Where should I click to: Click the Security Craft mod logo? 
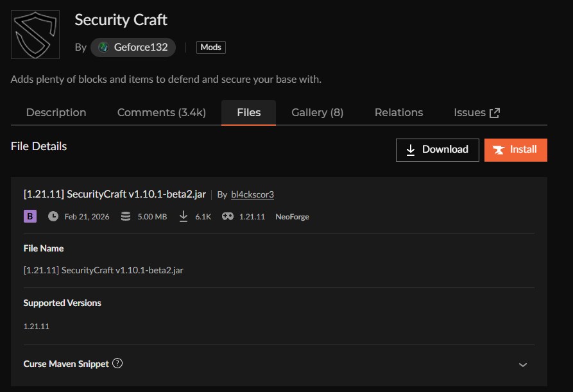coord(35,34)
